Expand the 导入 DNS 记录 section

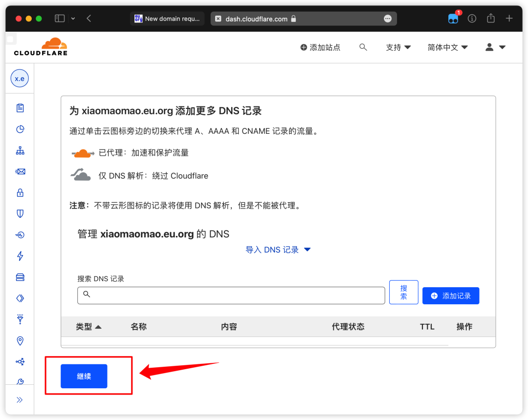(x=278, y=250)
